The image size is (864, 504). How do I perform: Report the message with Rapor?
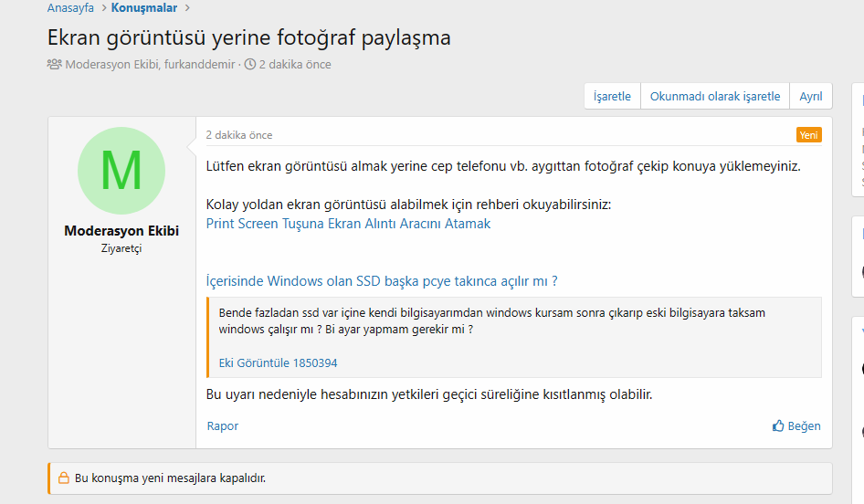click(223, 426)
